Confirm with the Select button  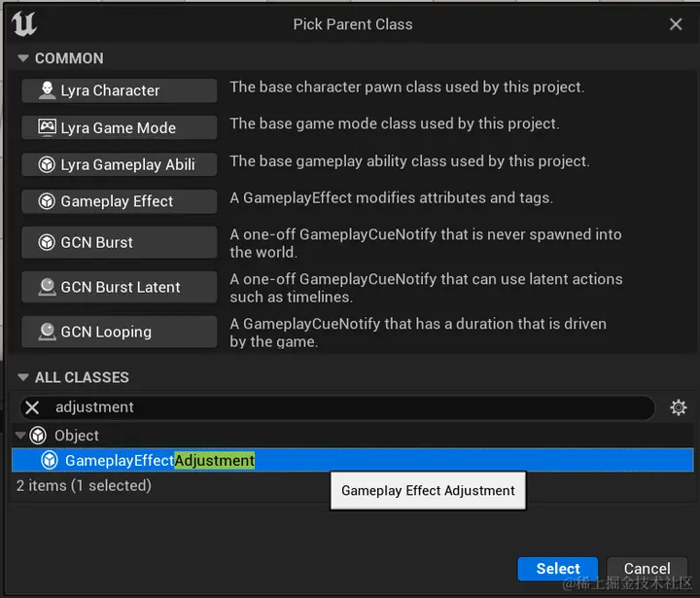pos(558,569)
